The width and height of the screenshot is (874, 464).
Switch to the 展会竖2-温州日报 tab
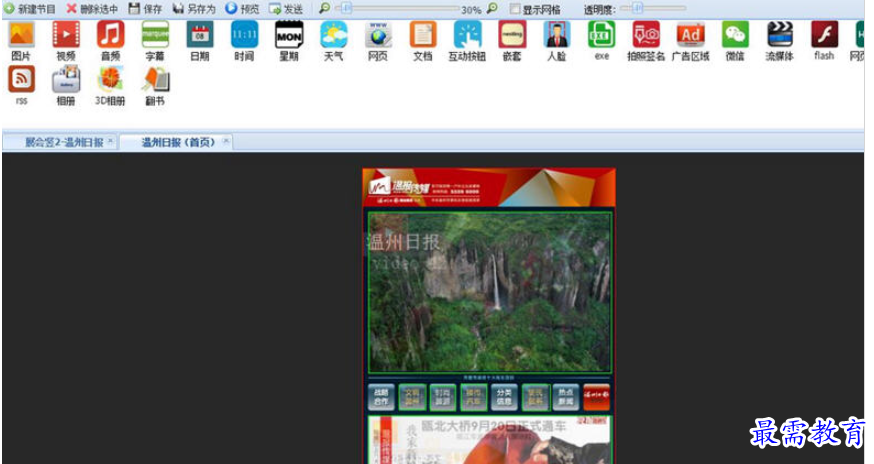coord(64,142)
